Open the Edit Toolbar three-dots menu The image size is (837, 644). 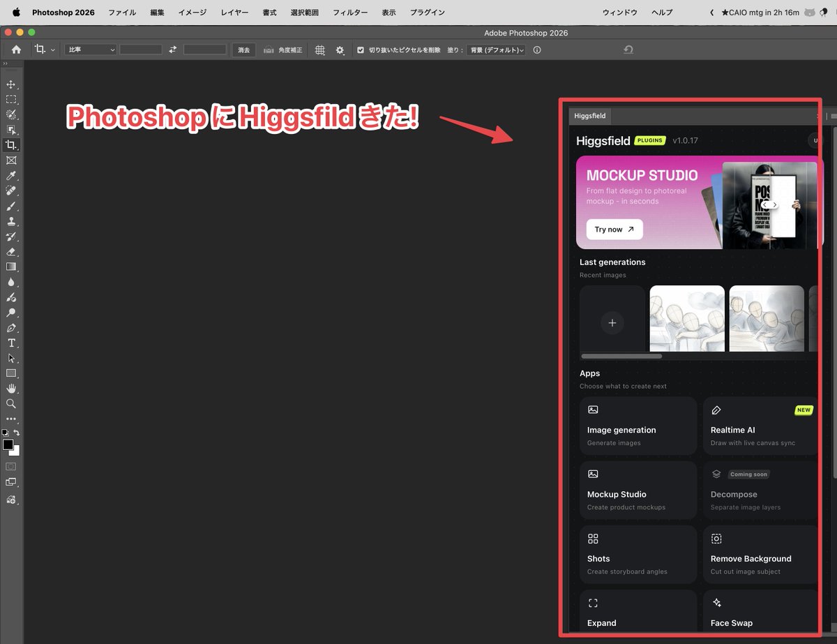coord(11,419)
